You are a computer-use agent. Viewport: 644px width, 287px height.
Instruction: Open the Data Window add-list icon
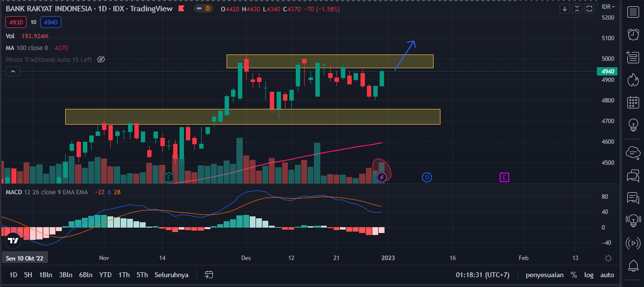tap(633, 57)
